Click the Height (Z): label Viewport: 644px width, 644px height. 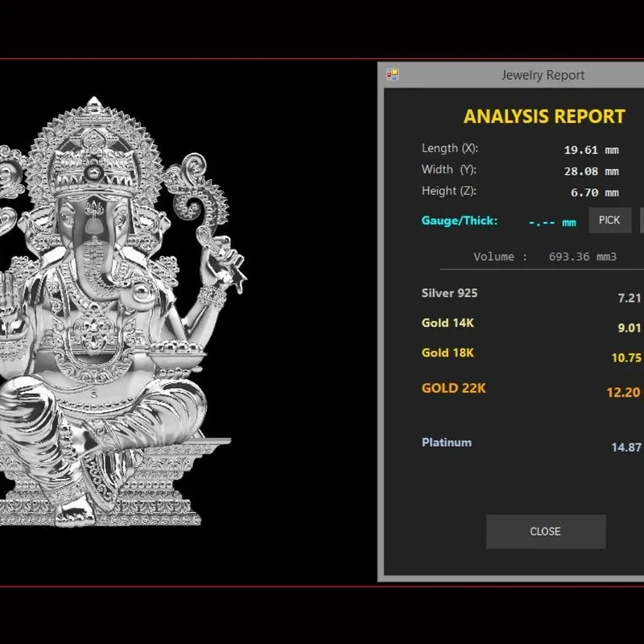pyautogui.click(x=449, y=191)
